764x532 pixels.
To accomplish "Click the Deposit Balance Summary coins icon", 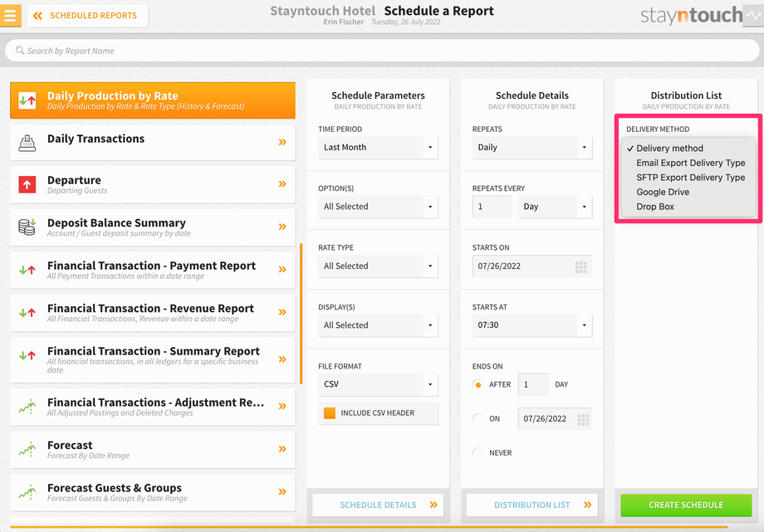I will [27, 227].
